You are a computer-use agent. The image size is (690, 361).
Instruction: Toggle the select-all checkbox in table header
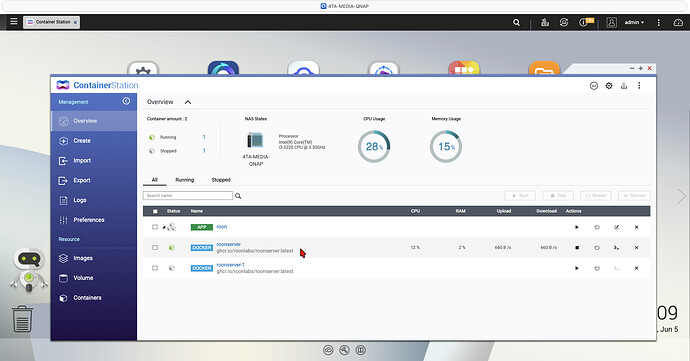tap(155, 211)
